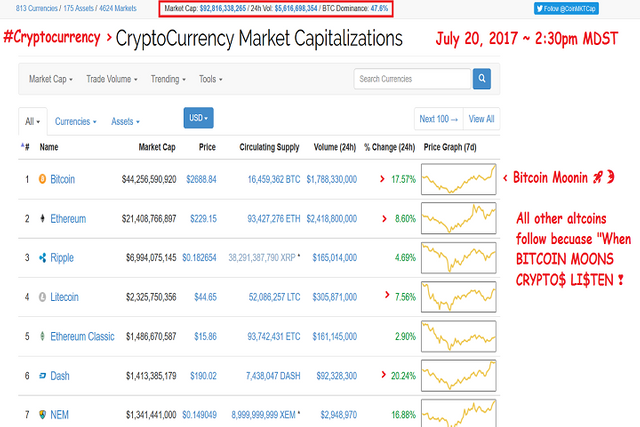Open the Assets filter dropdown

click(125, 122)
